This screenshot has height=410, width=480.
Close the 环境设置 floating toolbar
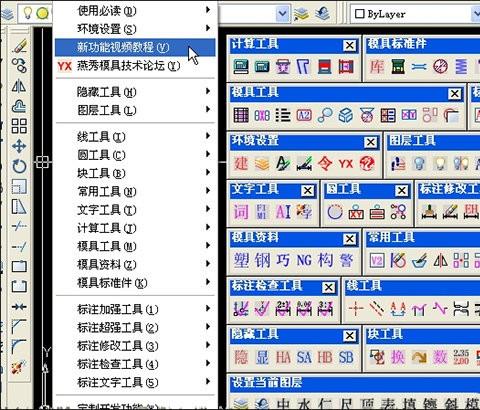click(x=370, y=142)
